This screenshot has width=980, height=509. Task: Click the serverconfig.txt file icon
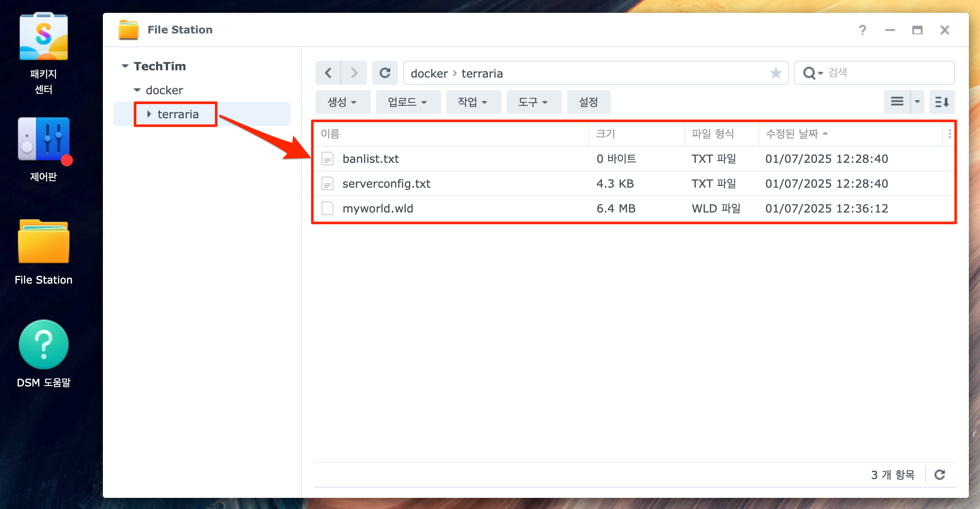tap(328, 184)
